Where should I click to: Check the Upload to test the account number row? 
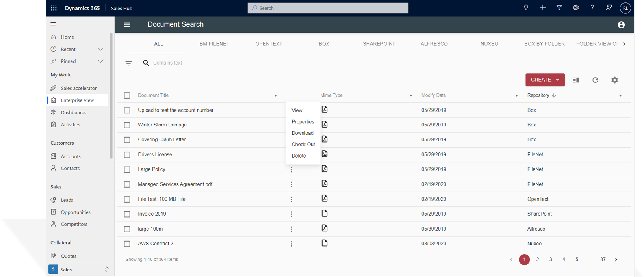127,110
